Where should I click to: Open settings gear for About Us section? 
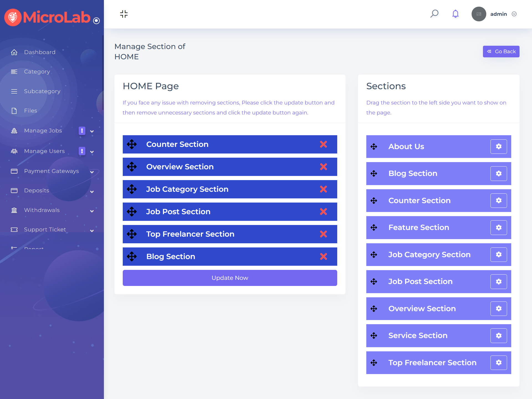point(498,147)
